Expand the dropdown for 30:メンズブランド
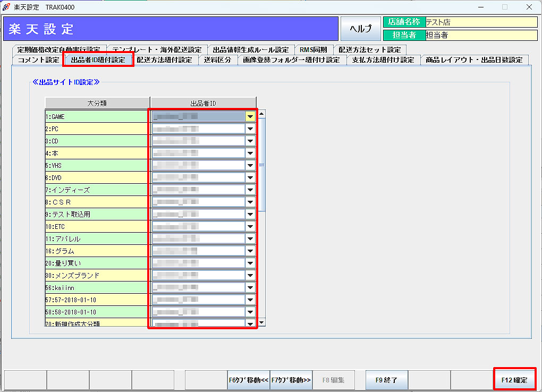 click(250, 275)
